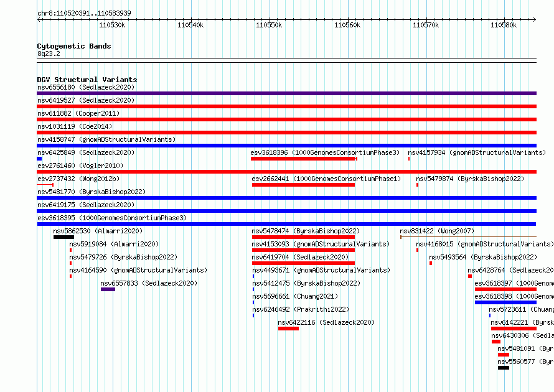The image size is (554, 392).
Task: Click the chr8:110520391..110583939 coordinate label
Action: coord(84,13)
